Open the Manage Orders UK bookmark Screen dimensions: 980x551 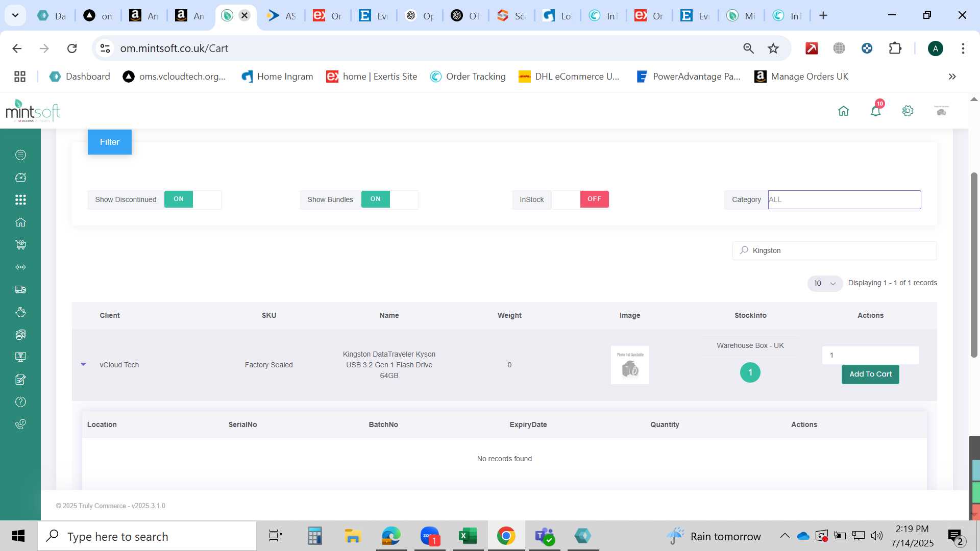coord(801,77)
